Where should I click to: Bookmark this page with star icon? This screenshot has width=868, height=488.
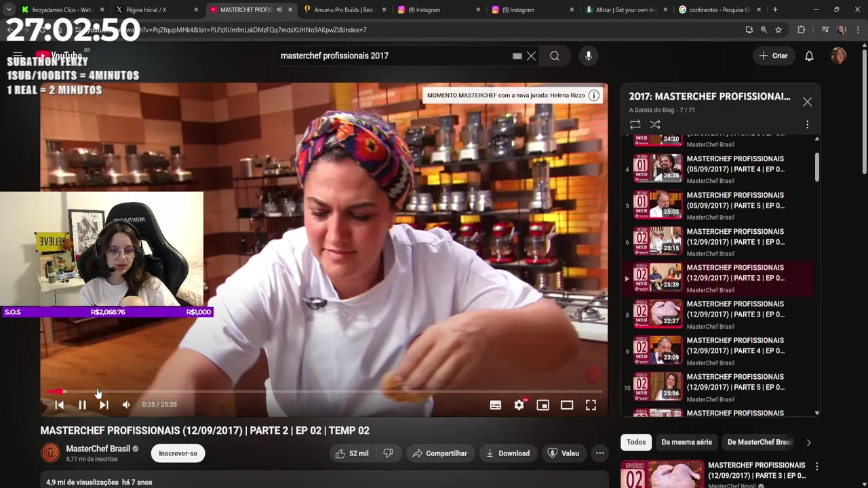pyautogui.click(x=778, y=30)
